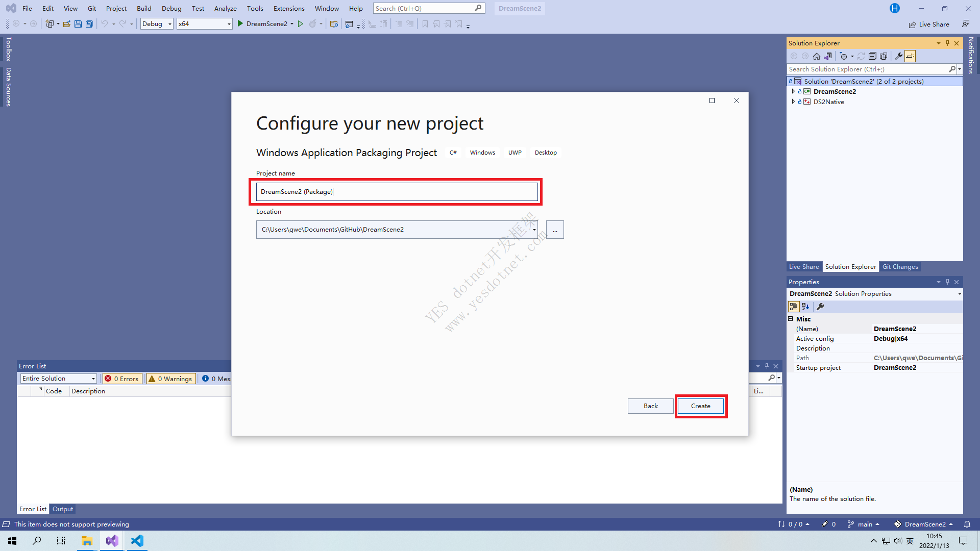This screenshot has width=980, height=551.
Task: Open the Notifications side tab
Action: (971, 55)
